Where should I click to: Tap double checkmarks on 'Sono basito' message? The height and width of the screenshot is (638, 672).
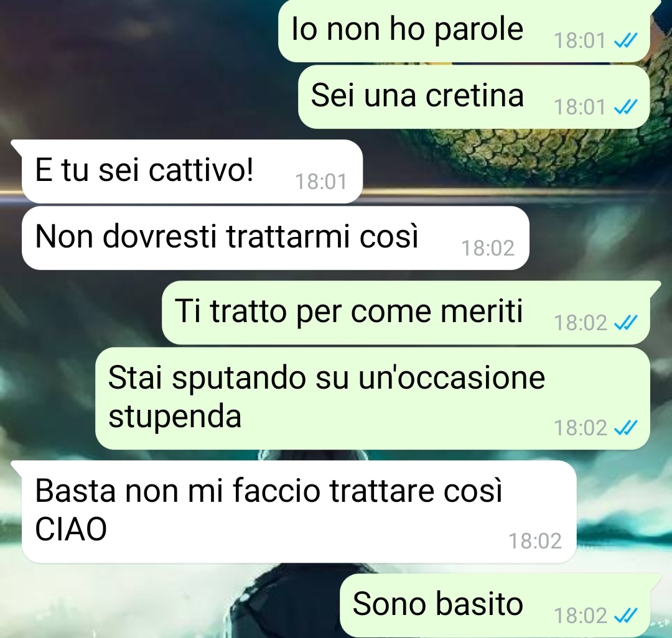[626, 616]
